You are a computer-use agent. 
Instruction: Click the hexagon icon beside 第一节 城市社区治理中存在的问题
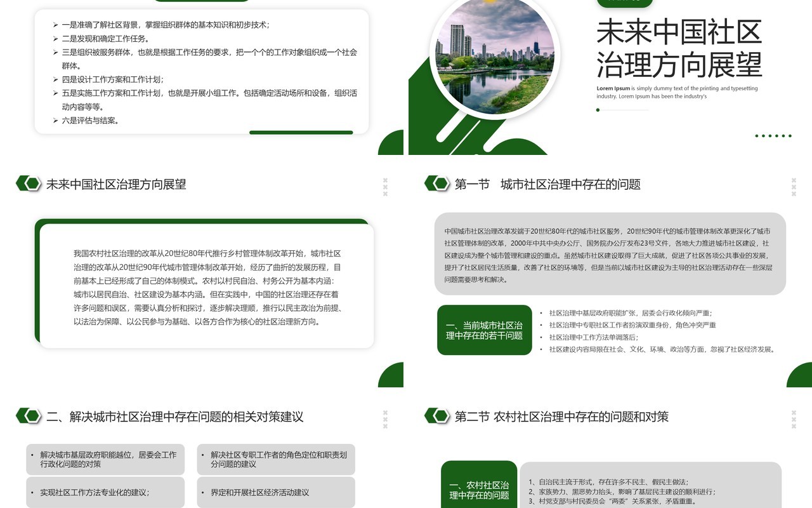coord(436,184)
